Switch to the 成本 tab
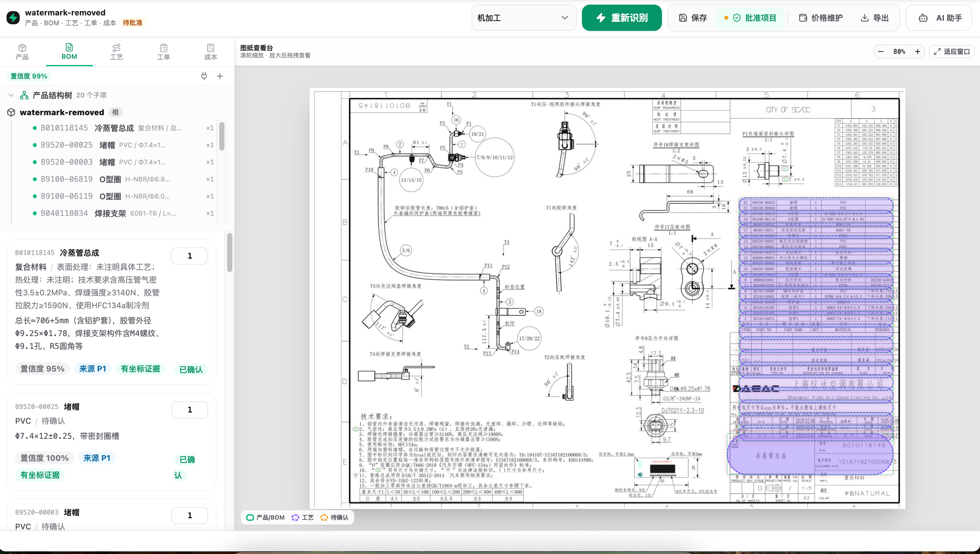The image size is (980, 554). [211, 52]
